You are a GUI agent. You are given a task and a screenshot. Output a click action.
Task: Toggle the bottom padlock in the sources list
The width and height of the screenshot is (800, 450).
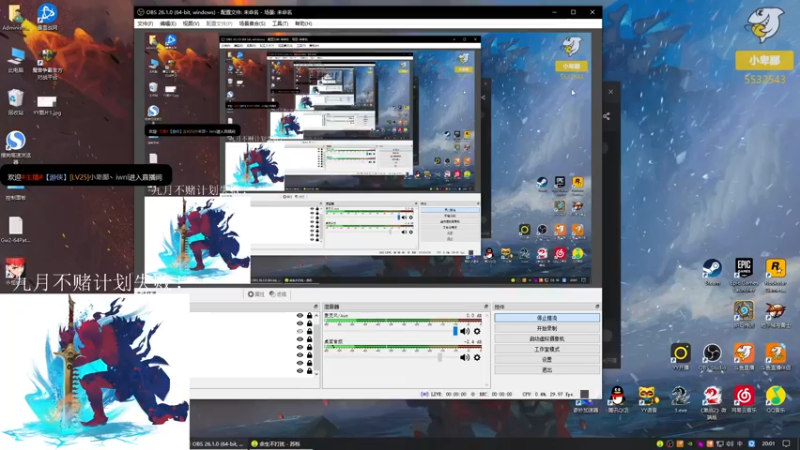click(309, 371)
